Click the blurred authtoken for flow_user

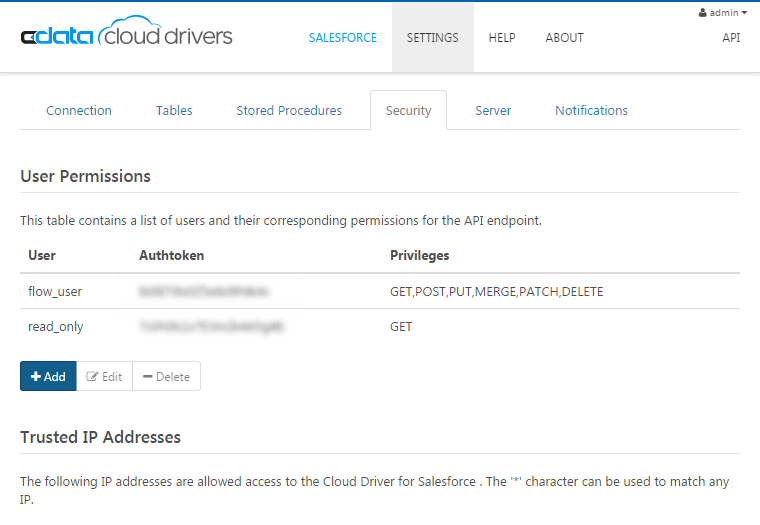click(206, 292)
